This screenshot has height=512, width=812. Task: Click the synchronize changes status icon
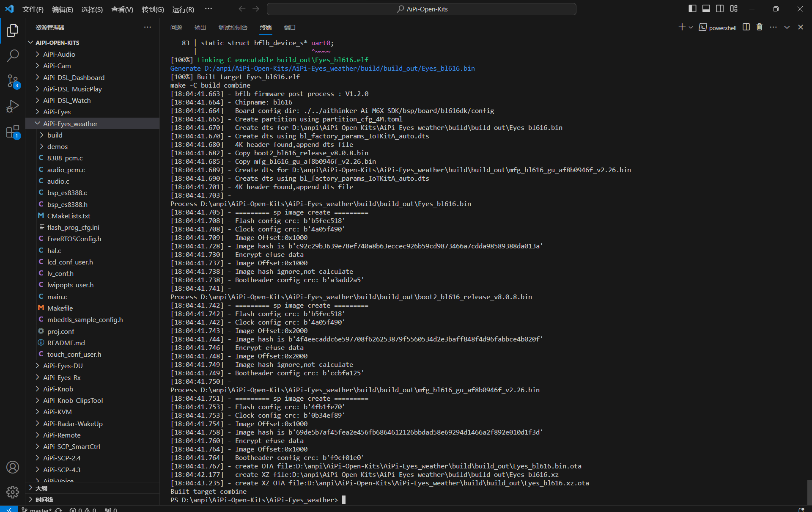point(58,509)
